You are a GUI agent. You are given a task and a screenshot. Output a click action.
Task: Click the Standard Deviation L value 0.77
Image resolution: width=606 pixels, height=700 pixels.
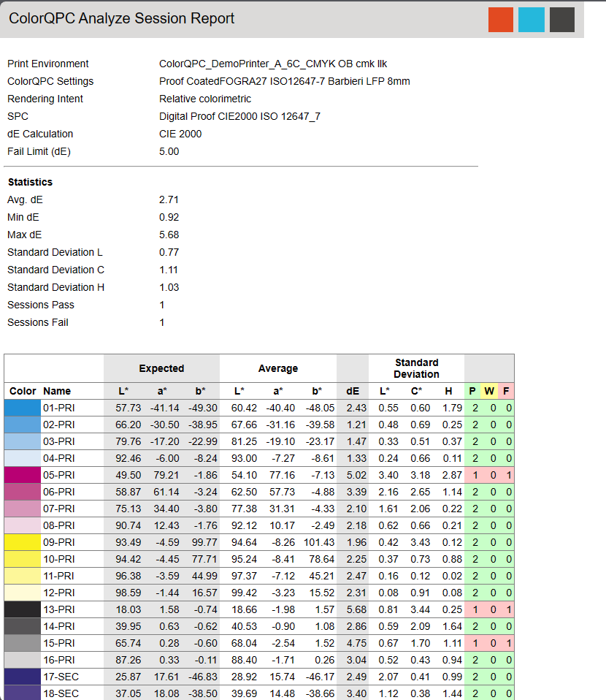click(169, 252)
